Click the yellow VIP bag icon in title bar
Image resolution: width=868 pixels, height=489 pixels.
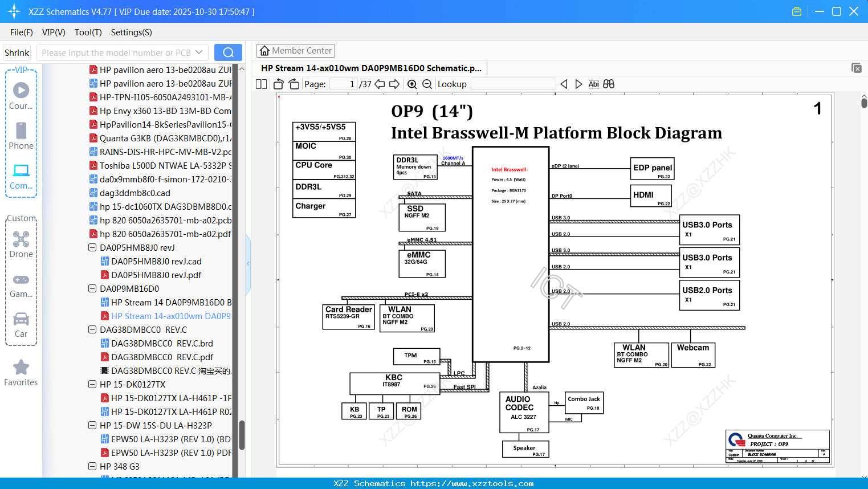tap(797, 11)
